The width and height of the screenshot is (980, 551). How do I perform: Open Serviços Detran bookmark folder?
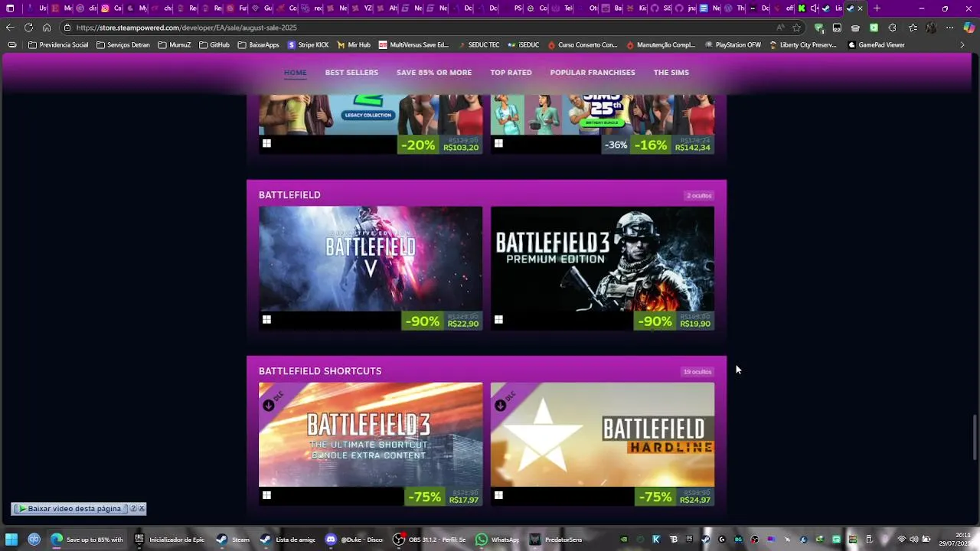pos(122,45)
